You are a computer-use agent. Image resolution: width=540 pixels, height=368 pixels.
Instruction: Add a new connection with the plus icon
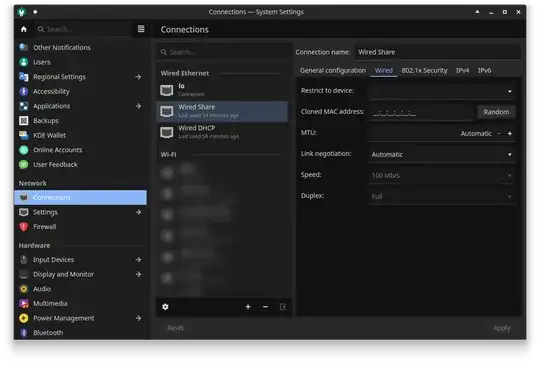coord(248,307)
